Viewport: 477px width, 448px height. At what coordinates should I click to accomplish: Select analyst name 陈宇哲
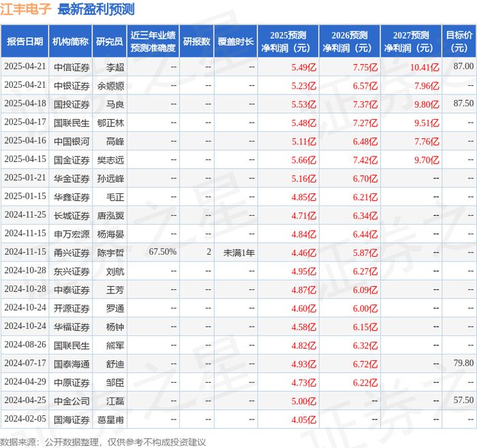click(110, 253)
